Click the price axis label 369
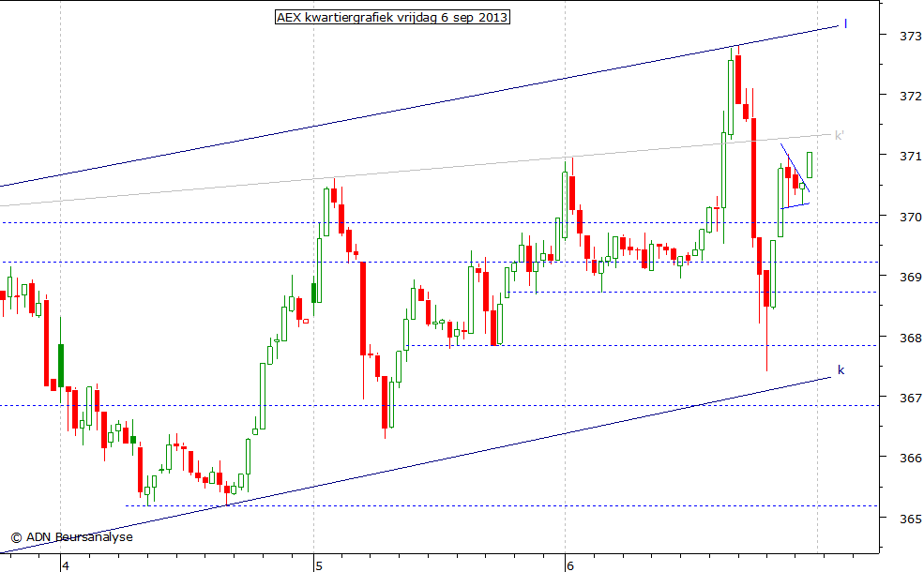 pos(911,277)
